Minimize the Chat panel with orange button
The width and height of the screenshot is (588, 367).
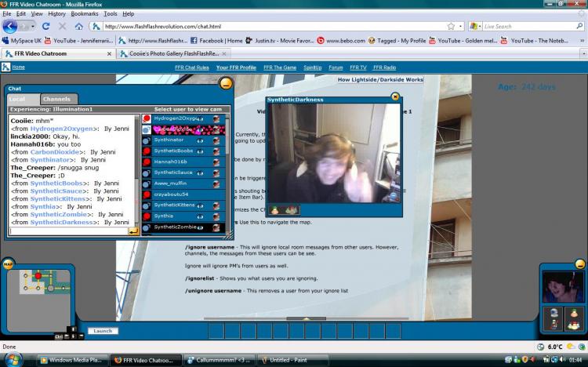click(x=226, y=83)
